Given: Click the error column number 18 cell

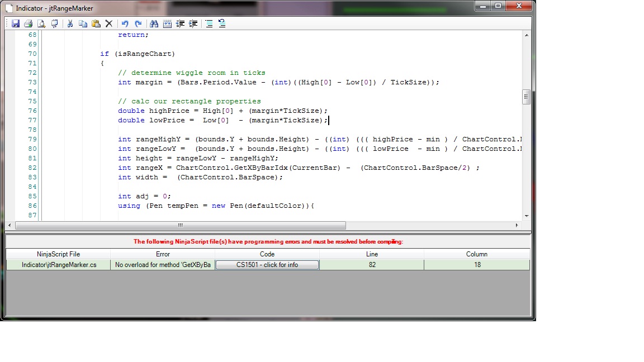Looking at the screenshot, I should [477, 265].
